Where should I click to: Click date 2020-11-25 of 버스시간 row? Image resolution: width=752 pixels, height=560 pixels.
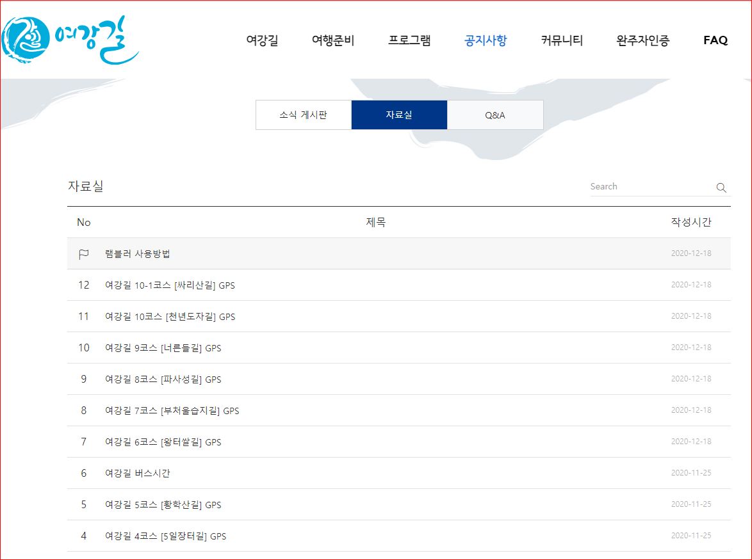point(691,473)
